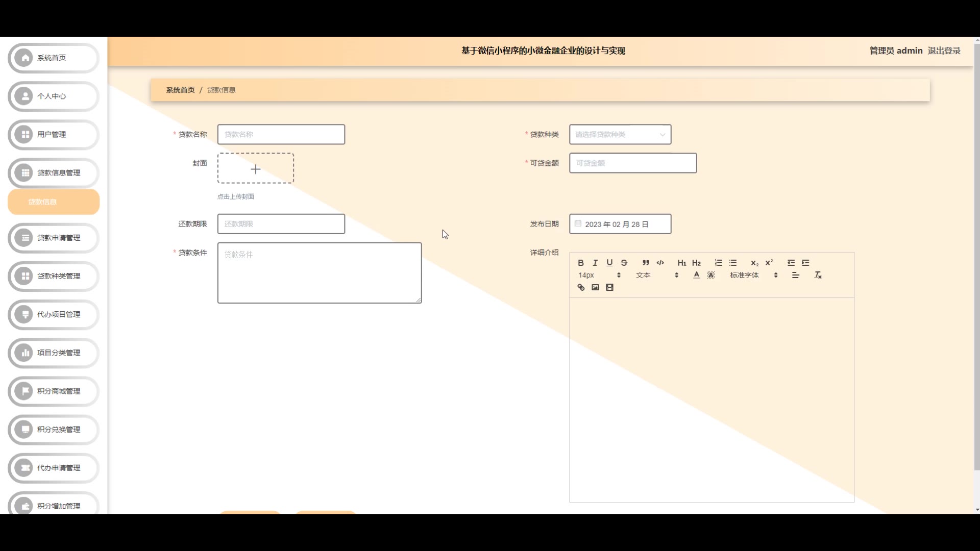
Task: Apply ordered list formatting
Action: click(x=718, y=263)
